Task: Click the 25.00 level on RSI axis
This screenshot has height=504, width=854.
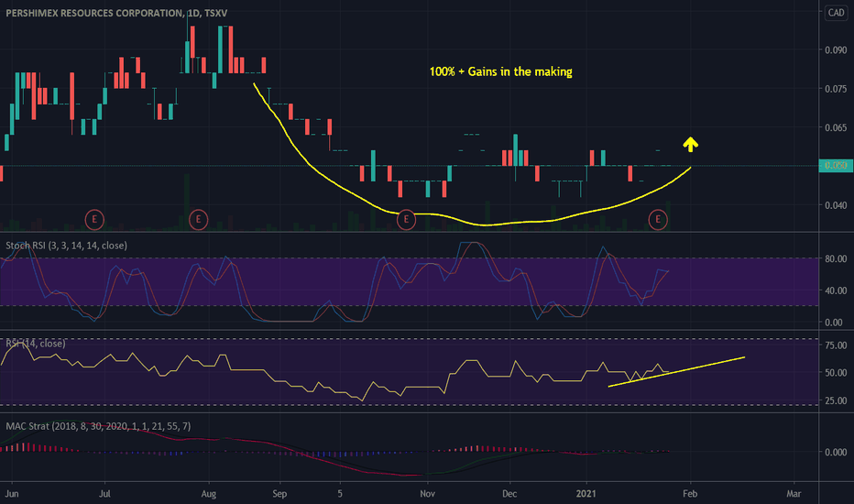Action: (x=836, y=400)
